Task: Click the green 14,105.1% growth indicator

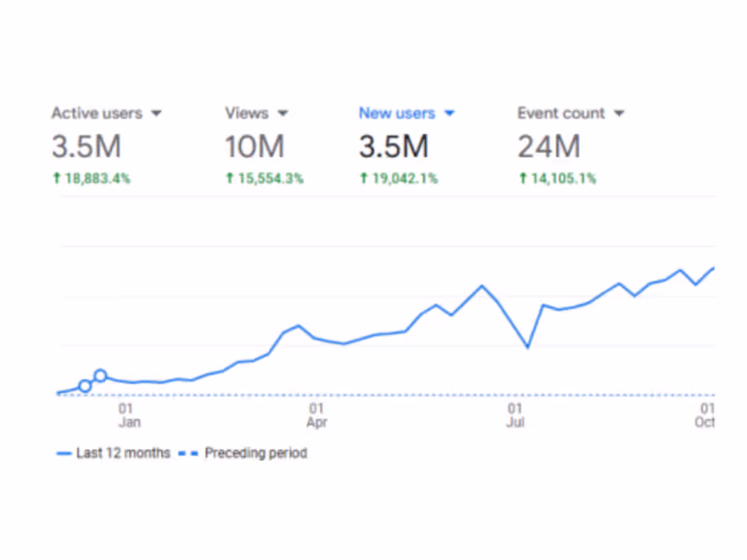Action: pos(557,178)
